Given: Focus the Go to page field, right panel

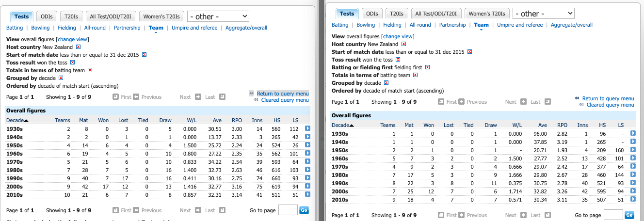Looking at the screenshot, I should point(613,215).
